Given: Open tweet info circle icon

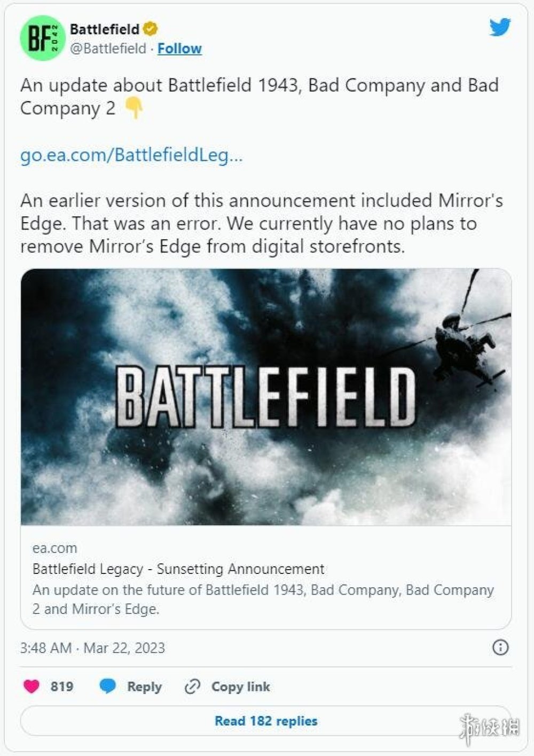Looking at the screenshot, I should (500, 648).
